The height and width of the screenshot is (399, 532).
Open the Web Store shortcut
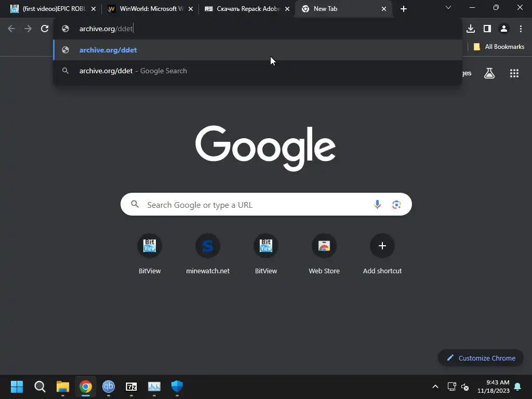tap(324, 254)
